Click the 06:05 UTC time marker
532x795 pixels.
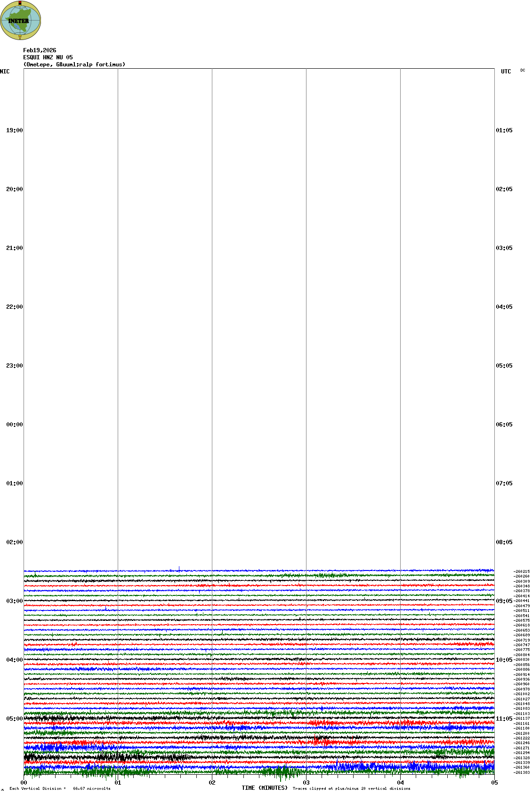504,425
